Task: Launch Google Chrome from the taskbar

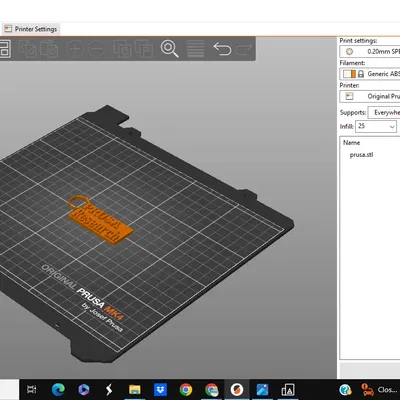Action: pyautogui.click(x=186, y=389)
